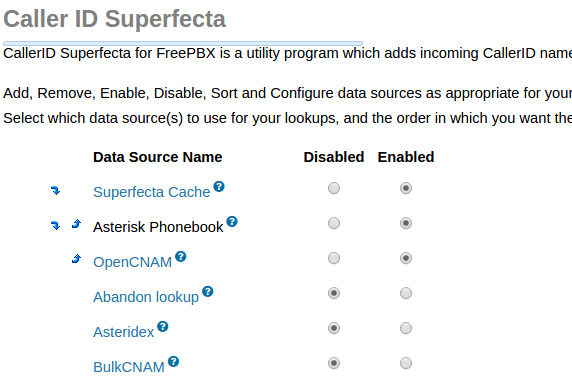The height and width of the screenshot is (388, 572).
Task: Move Asterisk Phonebook up in order
Action: (76, 224)
